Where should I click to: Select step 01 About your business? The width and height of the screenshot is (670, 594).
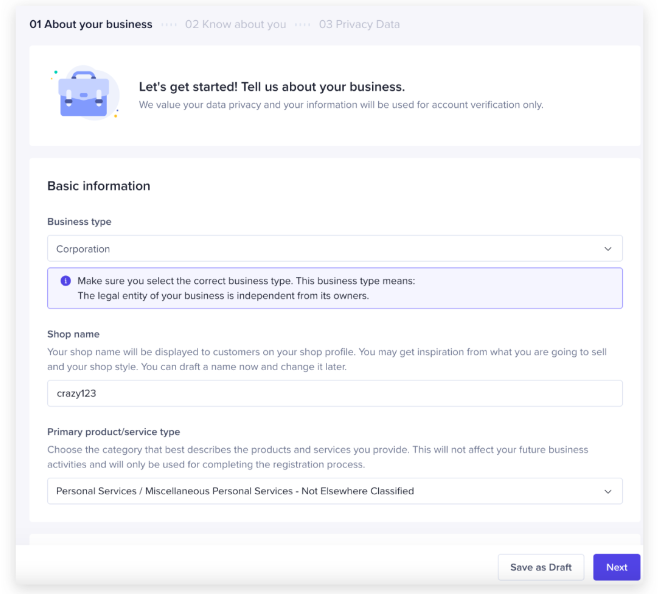pyautogui.click(x=91, y=24)
